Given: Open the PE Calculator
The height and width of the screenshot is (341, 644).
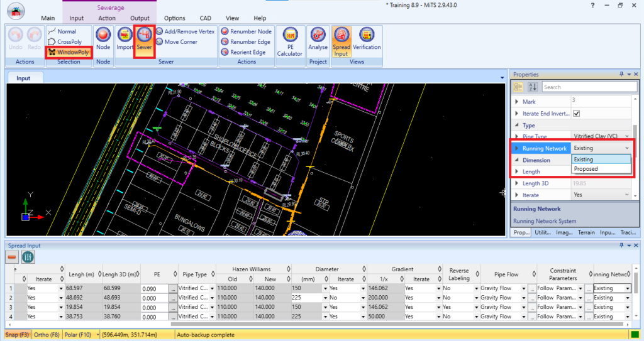Looking at the screenshot, I should [290, 41].
